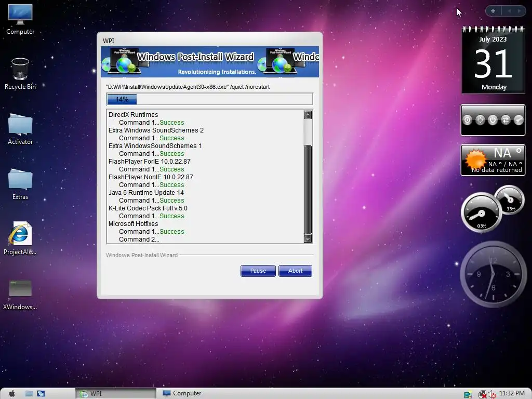
Task: Click the install log scrollbar thumb
Action: coord(308,190)
